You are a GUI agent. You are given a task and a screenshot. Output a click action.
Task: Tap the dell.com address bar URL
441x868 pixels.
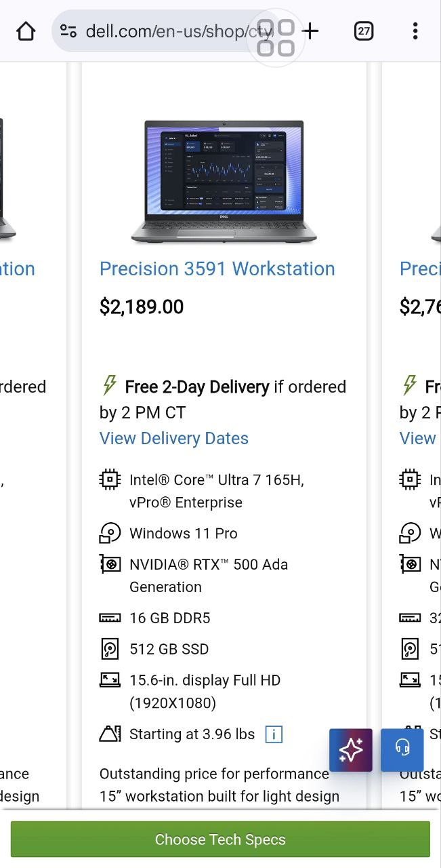click(169, 31)
